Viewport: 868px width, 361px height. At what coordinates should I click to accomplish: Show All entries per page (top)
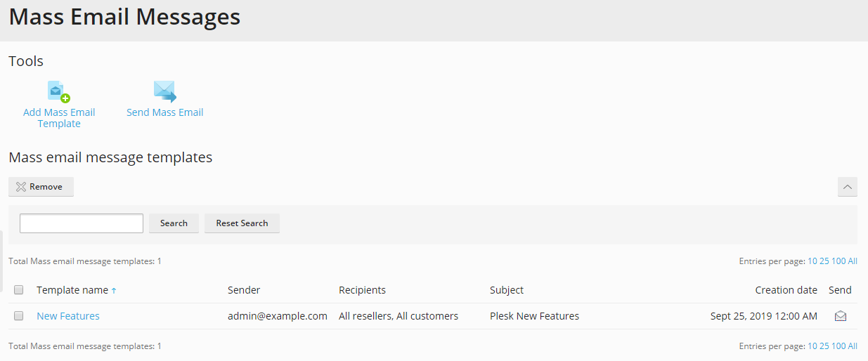(853, 261)
